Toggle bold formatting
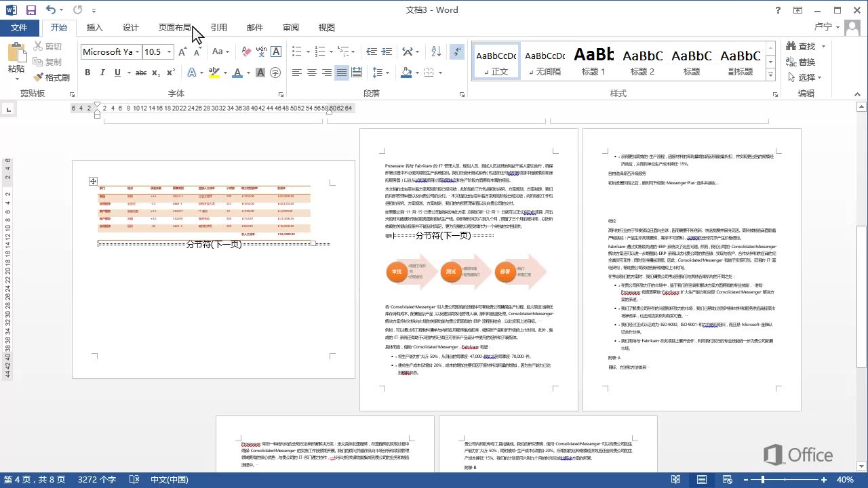This screenshot has width=868, height=488. click(x=87, y=73)
